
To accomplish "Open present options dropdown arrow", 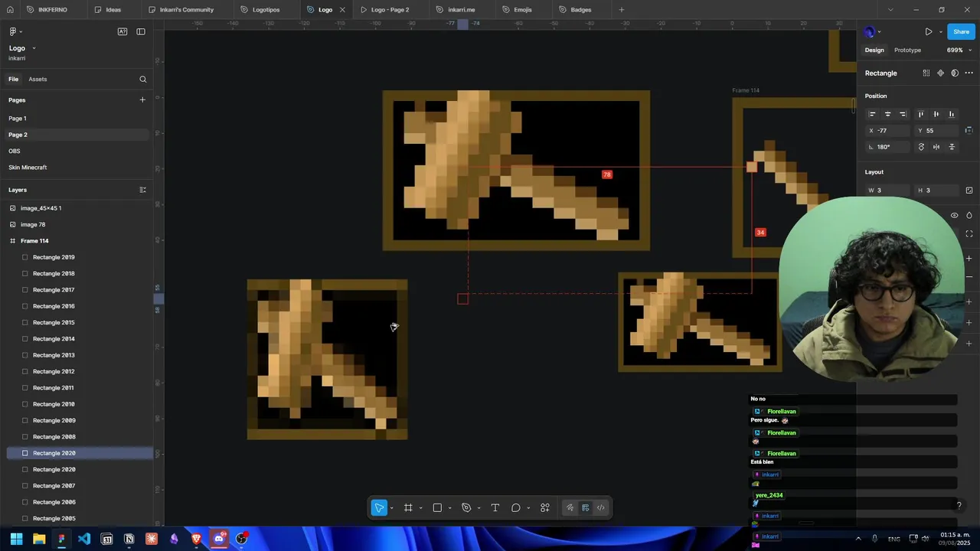I will click(x=940, y=32).
